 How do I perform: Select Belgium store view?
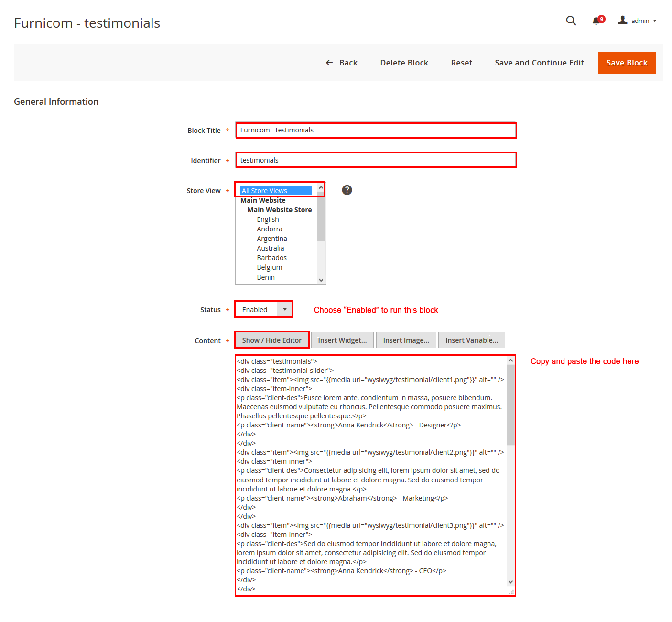[269, 267]
